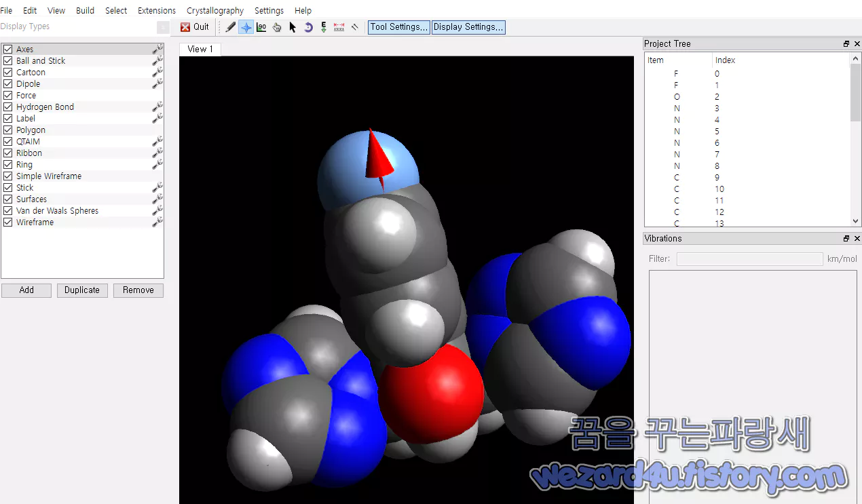Toggle the Axes display checkbox
The height and width of the screenshot is (504, 862).
pyautogui.click(x=8, y=49)
